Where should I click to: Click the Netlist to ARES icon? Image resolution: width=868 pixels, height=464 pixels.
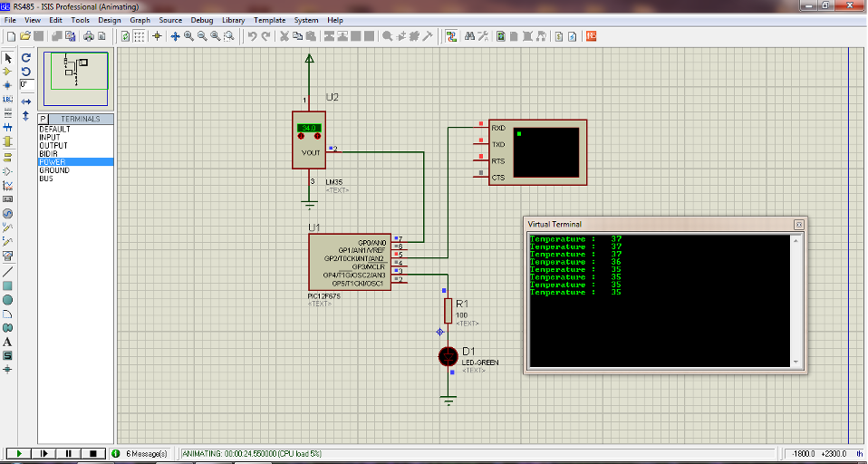(592, 36)
